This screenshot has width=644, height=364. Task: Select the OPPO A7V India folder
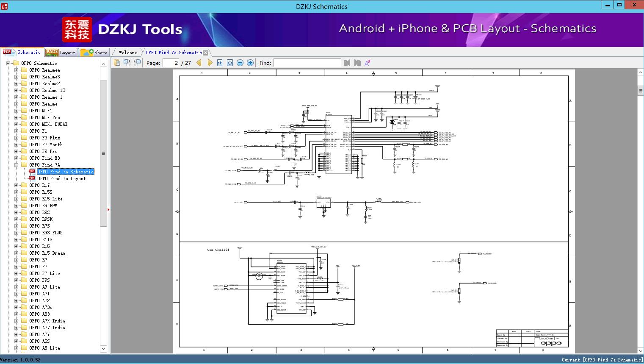47,328
